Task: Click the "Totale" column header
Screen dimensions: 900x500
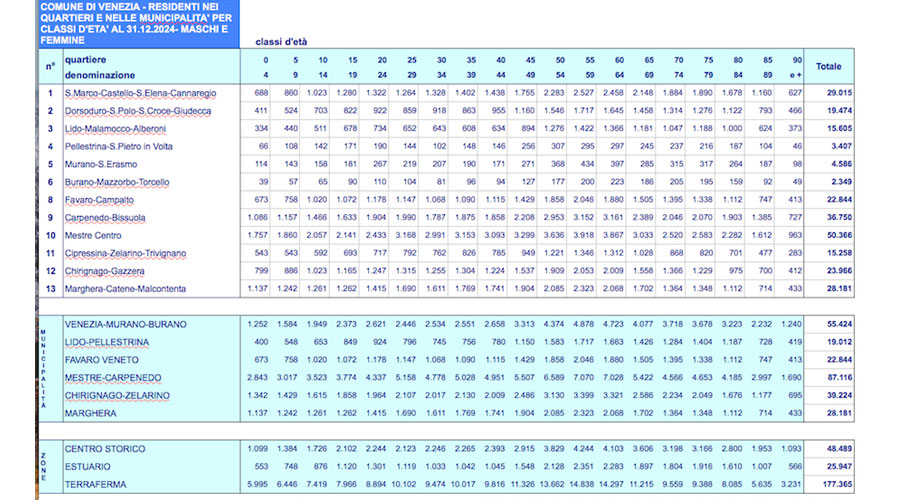Action: [x=828, y=67]
